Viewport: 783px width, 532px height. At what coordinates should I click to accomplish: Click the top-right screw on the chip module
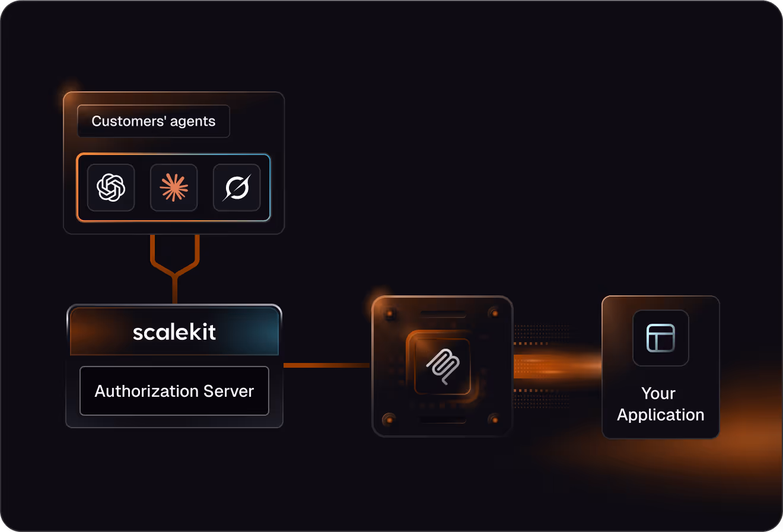coord(494,313)
